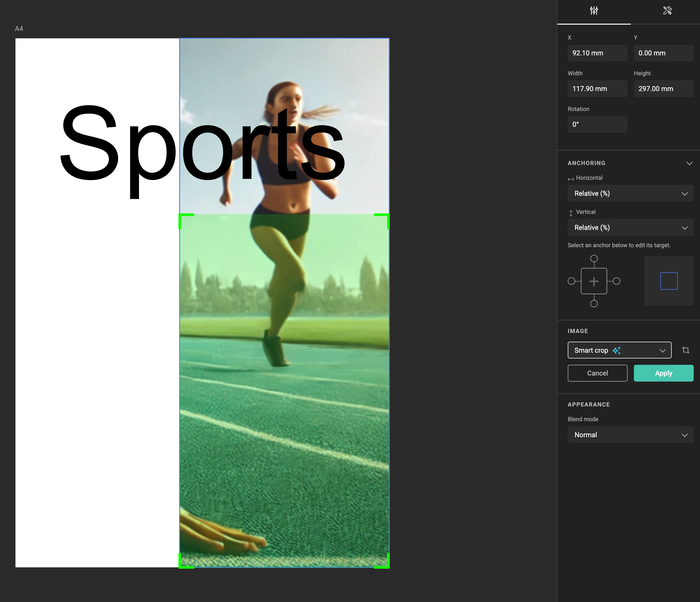700x602 pixels.
Task: Click the manual crop icon
Action: point(686,350)
